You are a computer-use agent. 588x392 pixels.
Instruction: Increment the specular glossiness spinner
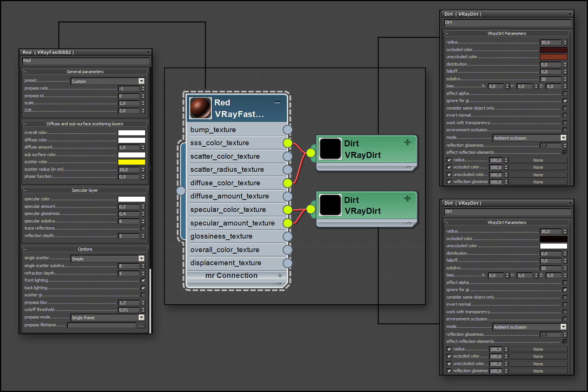[x=143, y=212]
